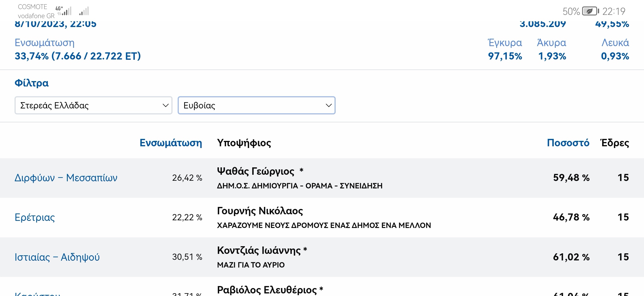Screen dimensions: 644x296
Task: Tap the 22:19 clock in status bar
Action: click(614, 11)
